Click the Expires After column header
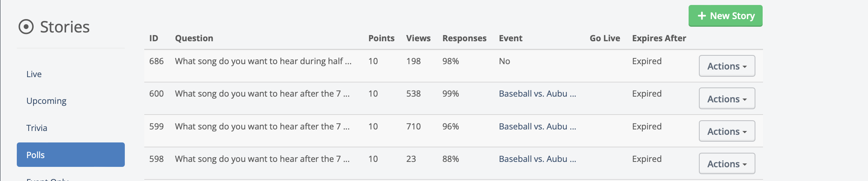This screenshot has height=181, width=868. point(659,38)
